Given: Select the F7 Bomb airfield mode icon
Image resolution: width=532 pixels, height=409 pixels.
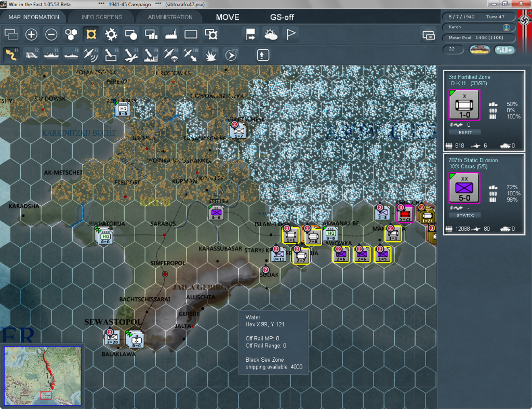Looking at the screenshot, I should (x=131, y=55).
